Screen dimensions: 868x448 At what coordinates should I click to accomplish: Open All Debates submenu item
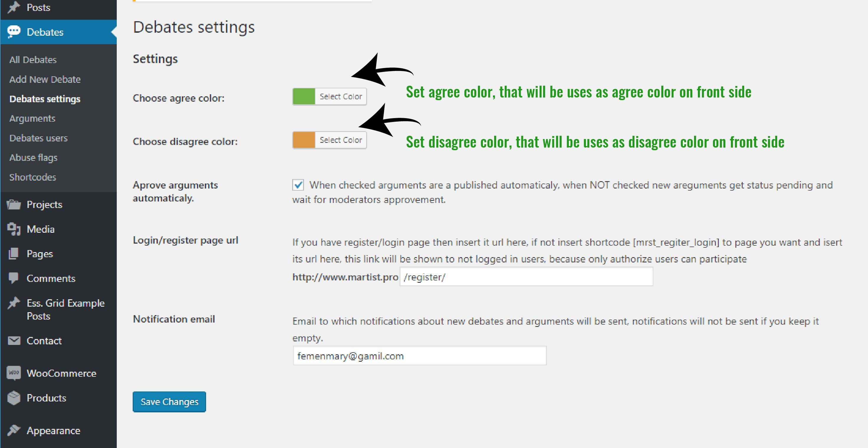coord(33,59)
